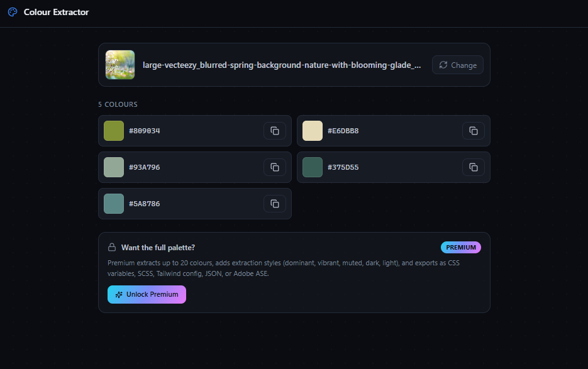Copy the #5A8786 hex code
Viewport: 588px width, 369px height.
tap(275, 204)
